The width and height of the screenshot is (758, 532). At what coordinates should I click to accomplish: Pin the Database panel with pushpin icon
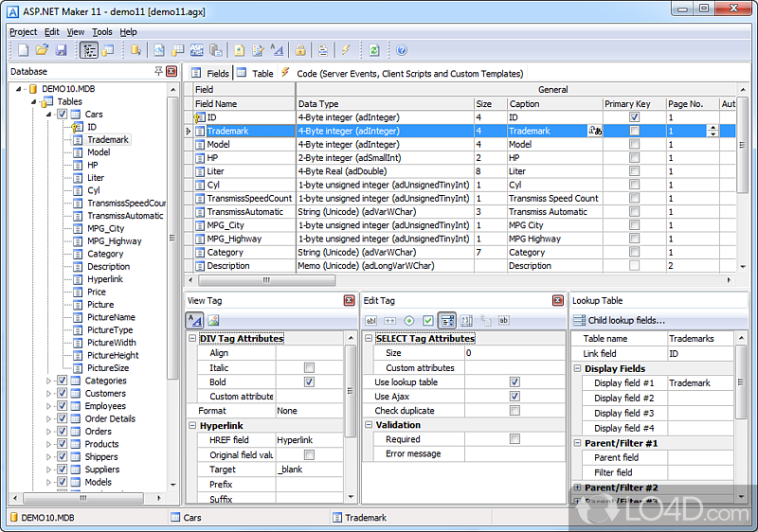[157, 72]
